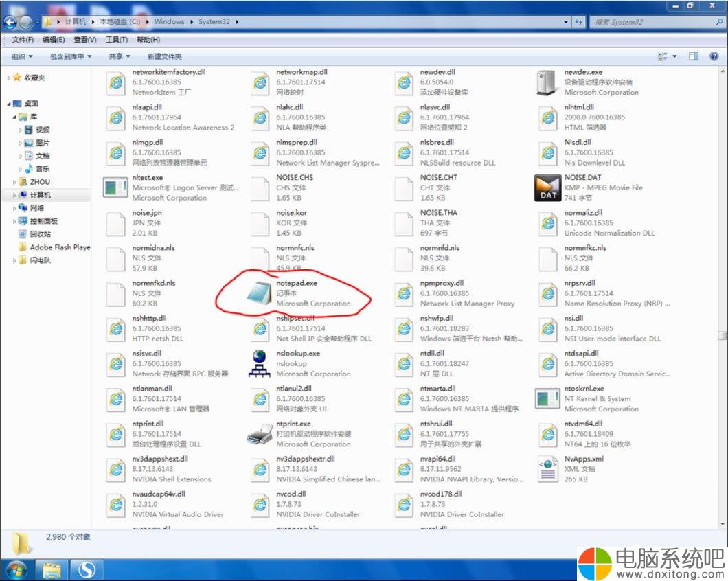This screenshot has width=728, height=581.
Task: Select the networkmap.dll file icon
Action: [260, 82]
